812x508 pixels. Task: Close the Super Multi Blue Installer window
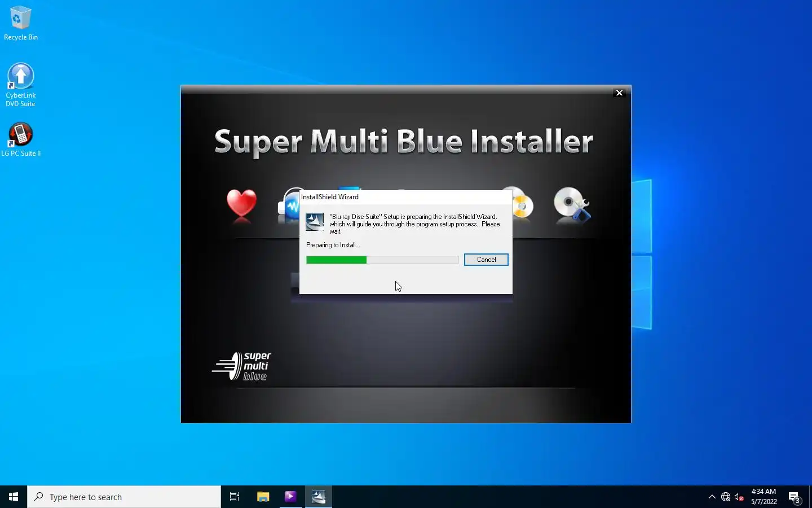[619, 93]
